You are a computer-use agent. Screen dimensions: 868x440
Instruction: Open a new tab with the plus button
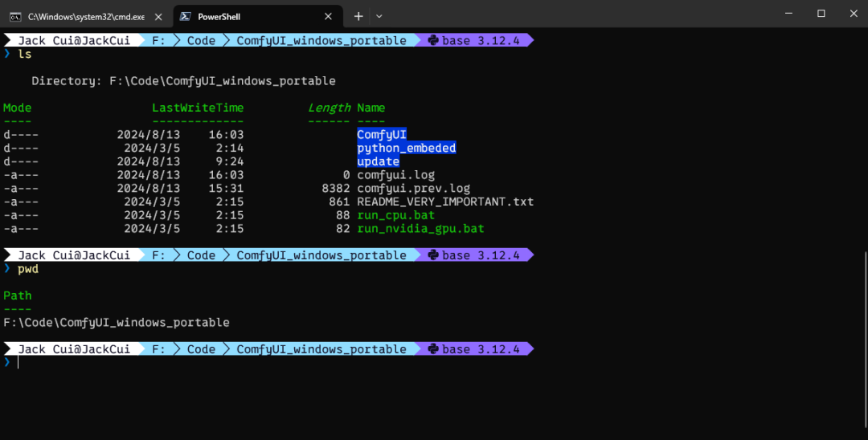(x=358, y=16)
